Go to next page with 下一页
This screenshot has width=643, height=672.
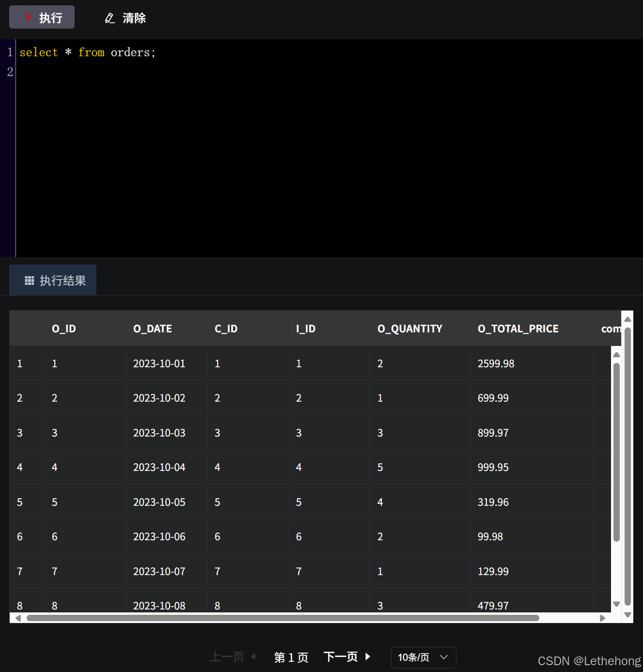click(347, 657)
